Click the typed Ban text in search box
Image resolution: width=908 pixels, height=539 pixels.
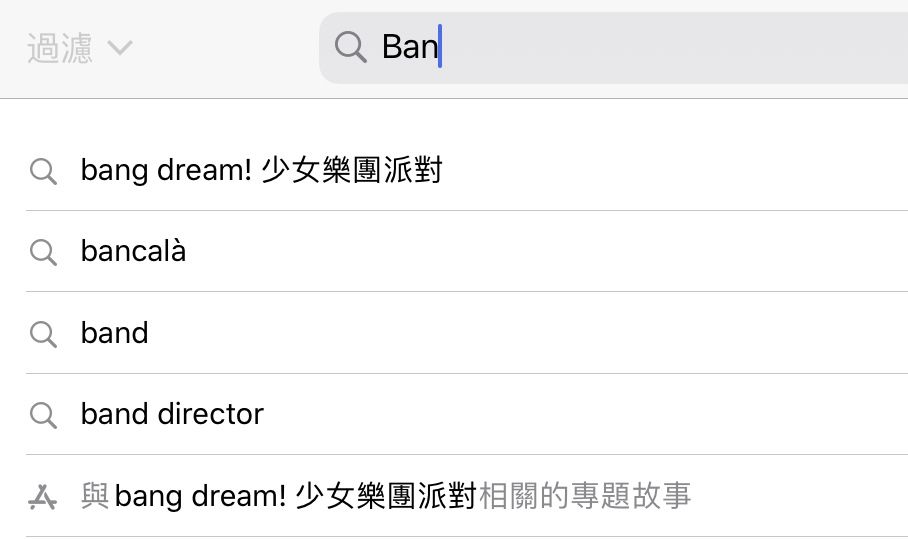[x=409, y=47]
